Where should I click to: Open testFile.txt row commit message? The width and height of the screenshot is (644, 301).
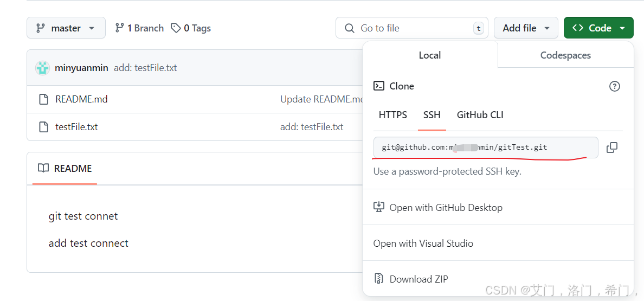tap(312, 127)
